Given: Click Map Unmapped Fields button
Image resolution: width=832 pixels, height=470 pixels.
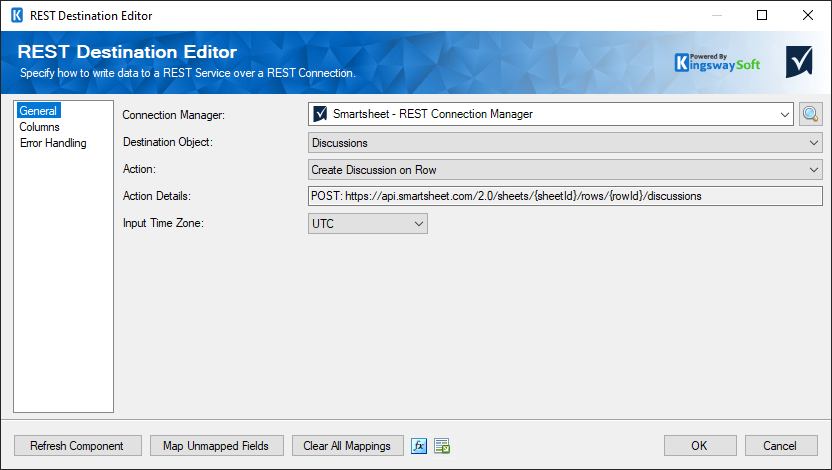Looking at the screenshot, I should pos(216,446).
